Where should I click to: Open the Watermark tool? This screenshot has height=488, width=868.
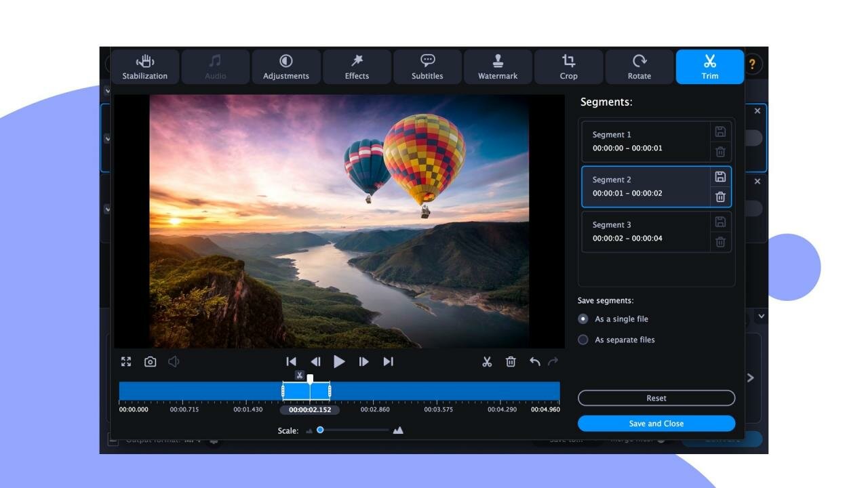point(497,66)
